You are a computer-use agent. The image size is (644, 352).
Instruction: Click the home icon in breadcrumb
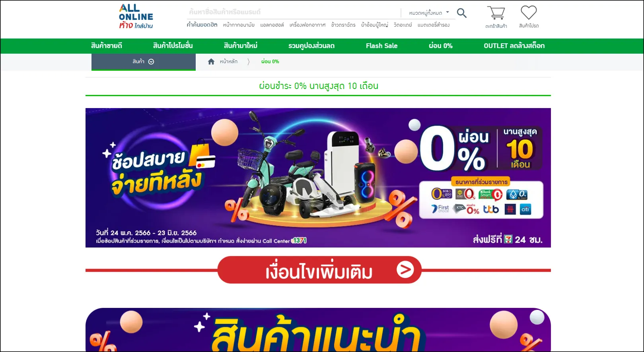pyautogui.click(x=211, y=62)
